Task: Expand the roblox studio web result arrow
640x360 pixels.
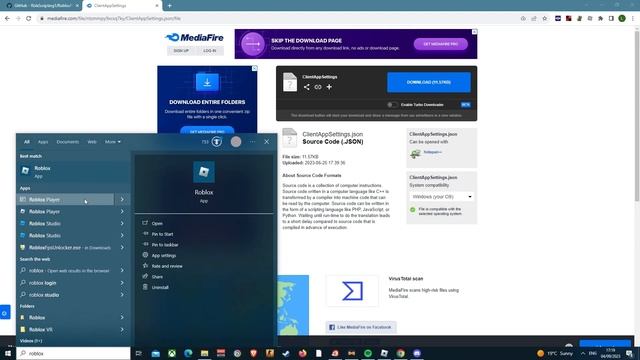Action: 122,295
